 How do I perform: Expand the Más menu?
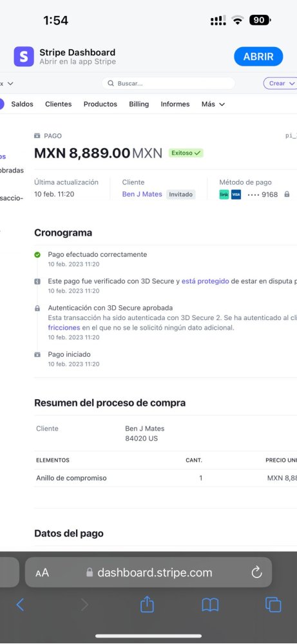pos(213,104)
